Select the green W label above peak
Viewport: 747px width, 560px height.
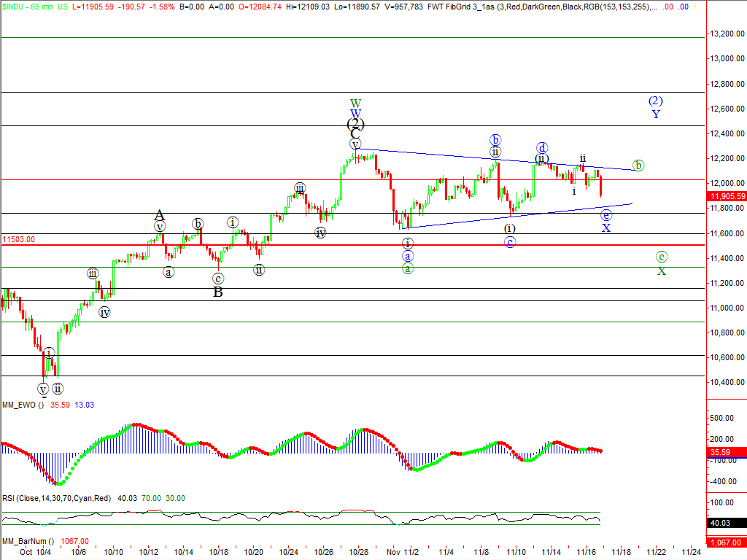coord(355,103)
